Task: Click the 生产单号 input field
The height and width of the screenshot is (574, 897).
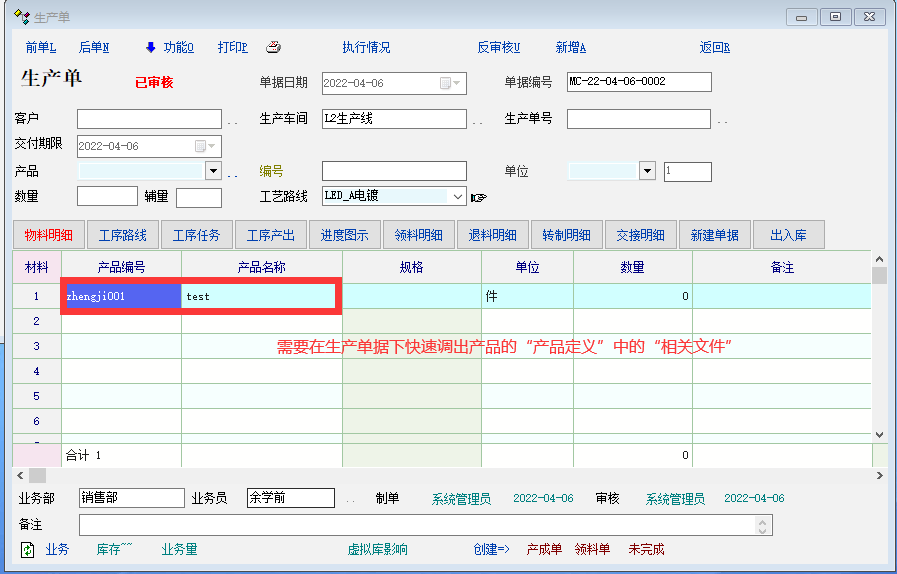Action: click(638, 119)
